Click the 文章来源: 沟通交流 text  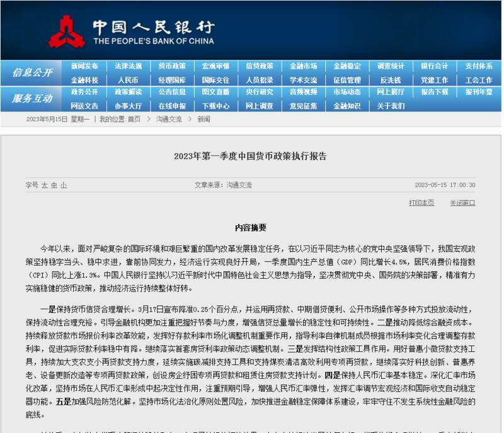click(x=224, y=185)
